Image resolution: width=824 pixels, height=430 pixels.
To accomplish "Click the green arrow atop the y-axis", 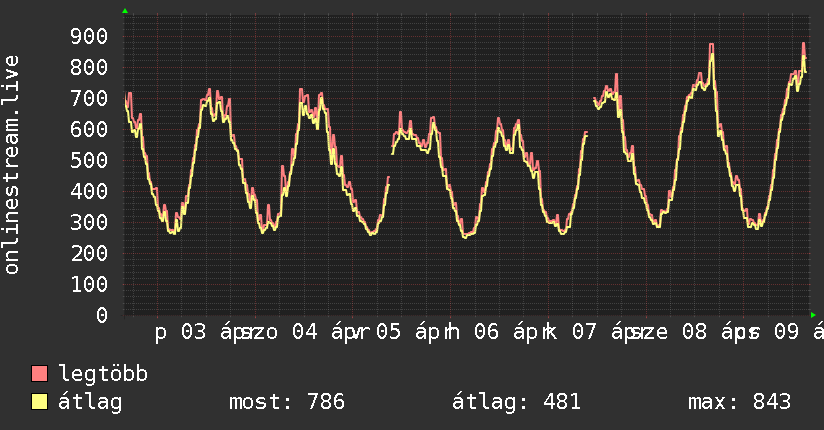I will coord(125,11).
